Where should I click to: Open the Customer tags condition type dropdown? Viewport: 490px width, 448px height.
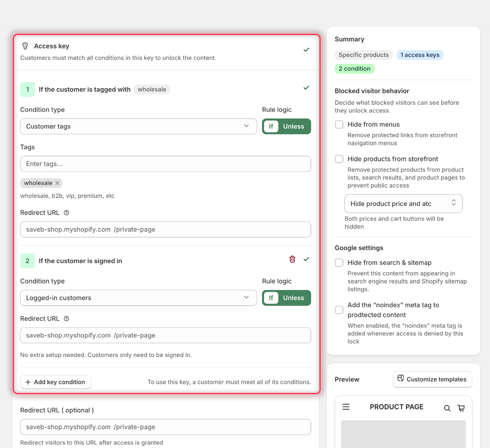[x=138, y=126]
